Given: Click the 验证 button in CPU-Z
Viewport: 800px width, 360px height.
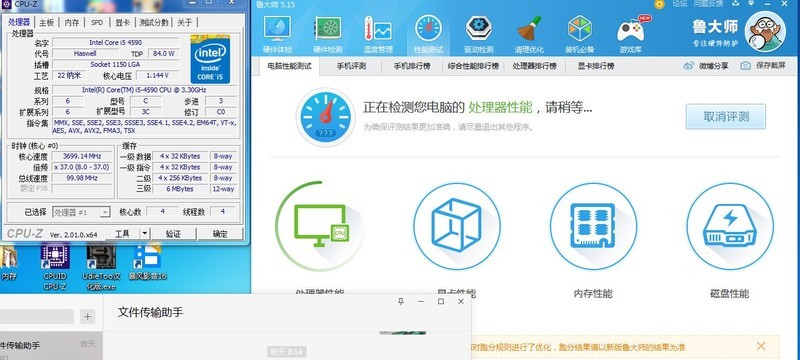Looking at the screenshot, I should pyautogui.click(x=173, y=234).
